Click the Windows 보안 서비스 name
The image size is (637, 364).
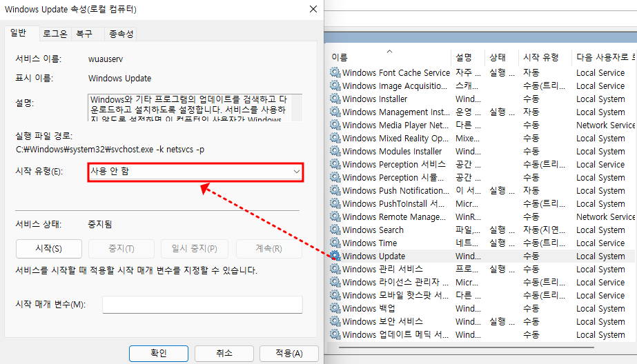[382, 321]
